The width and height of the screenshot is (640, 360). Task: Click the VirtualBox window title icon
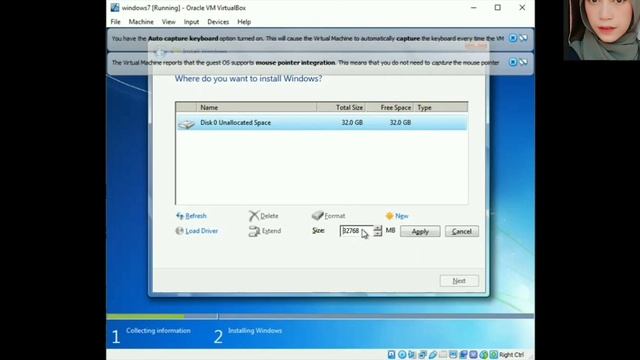[115, 7]
